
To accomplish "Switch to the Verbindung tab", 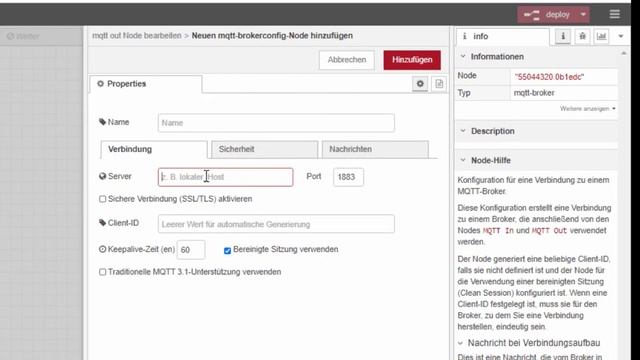I will click(154, 149).
